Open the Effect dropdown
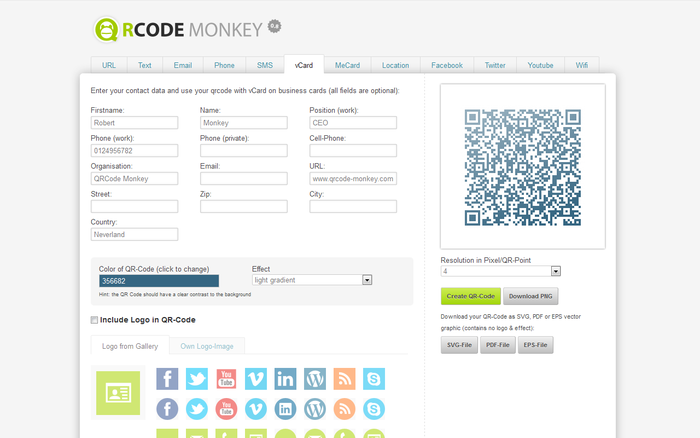The width and height of the screenshot is (700, 438). [312, 281]
